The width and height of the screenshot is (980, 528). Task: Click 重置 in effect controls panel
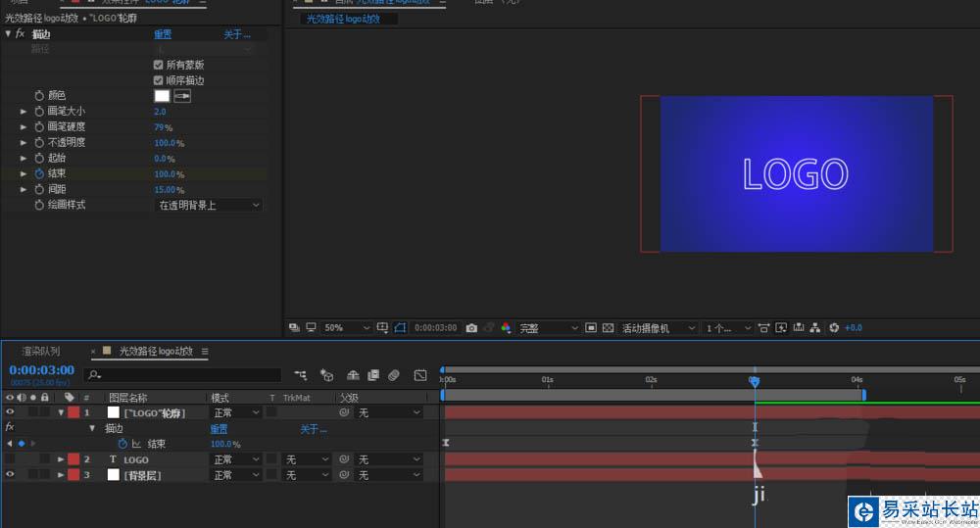click(163, 34)
